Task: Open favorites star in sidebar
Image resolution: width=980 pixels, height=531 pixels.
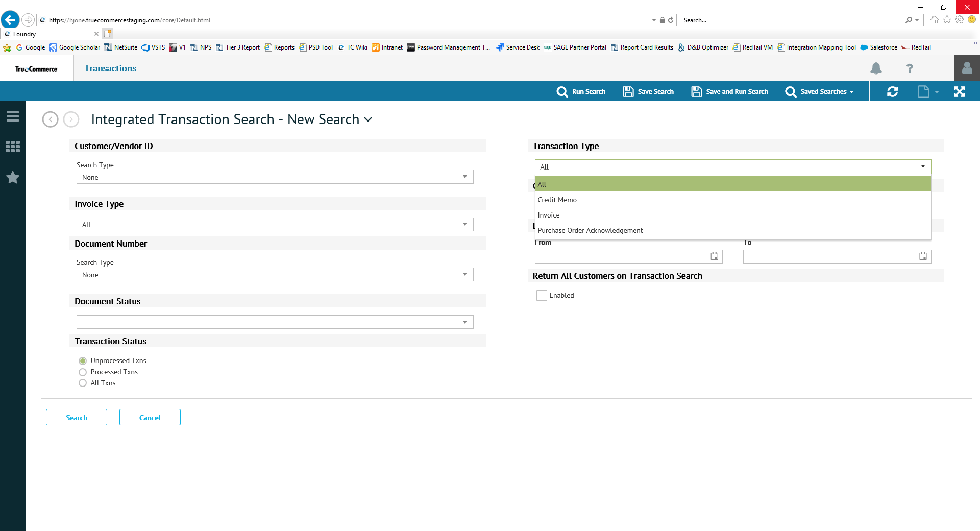Action: pyautogui.click(x=13, y=177)
